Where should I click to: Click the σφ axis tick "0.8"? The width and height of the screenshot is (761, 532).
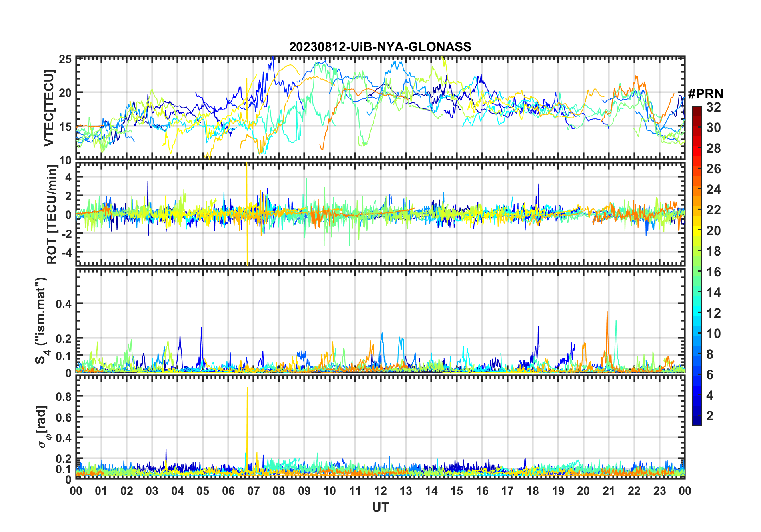(x=64, y=396)
